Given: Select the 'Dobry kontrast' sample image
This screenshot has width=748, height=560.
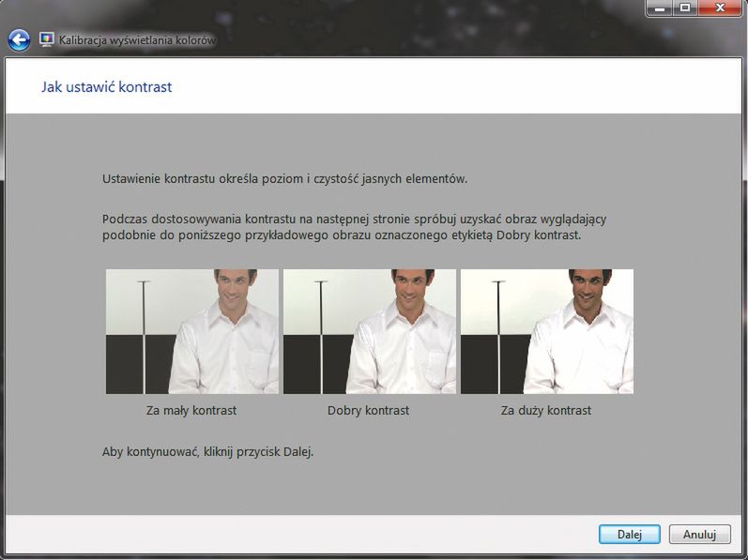Looking at the screenshot, I should click(x=369, y=331).
